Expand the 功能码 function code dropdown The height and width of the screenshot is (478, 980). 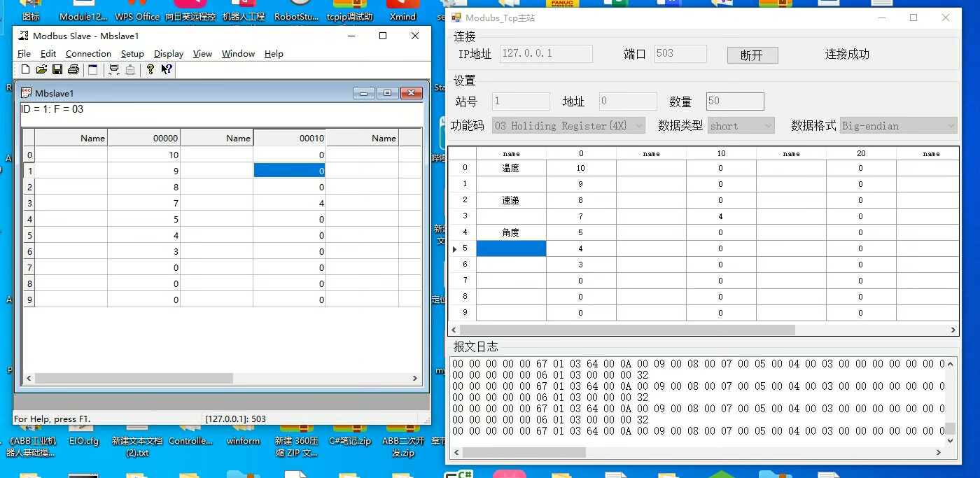click(x=568, y=126)
